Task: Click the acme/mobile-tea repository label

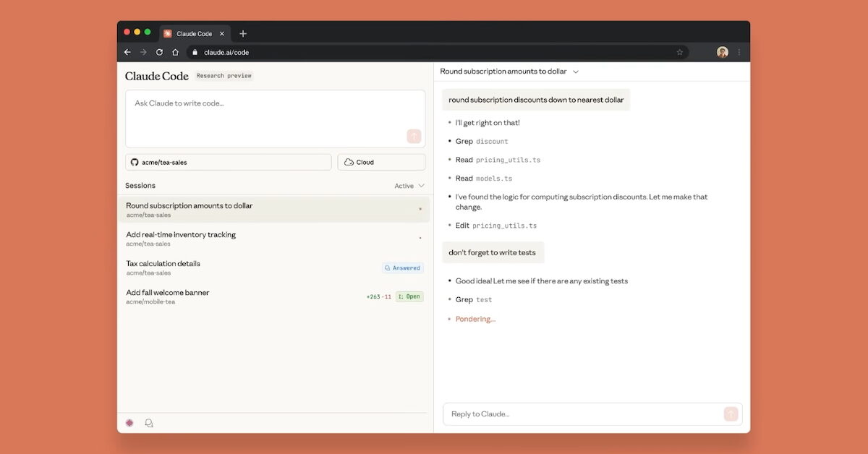Action: pos(150,301)
